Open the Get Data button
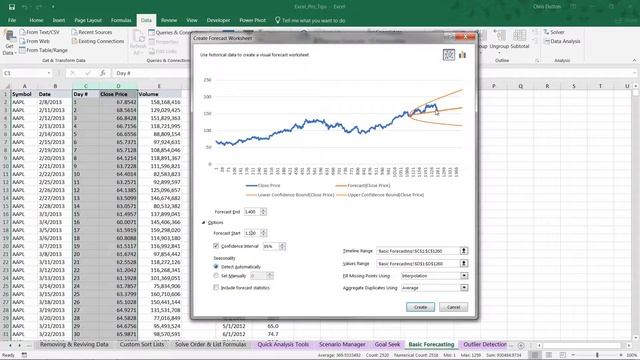640x360 pixels. point(9,43)
